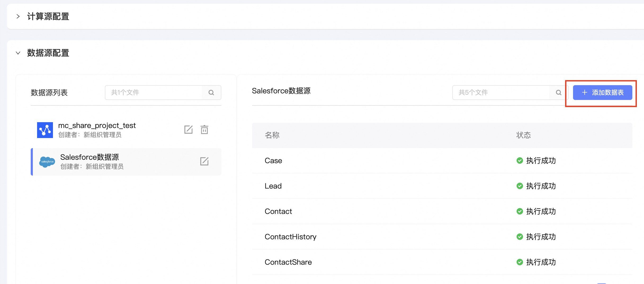Click the Salesforce cloud logo icon
Viewport: 644px width, 284px height.
pos(47,162)
